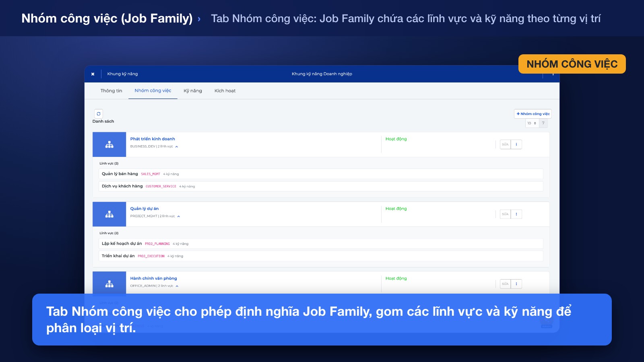Select the Nhóm công việc tab
644x362 pixels.
tap(153, 91)
